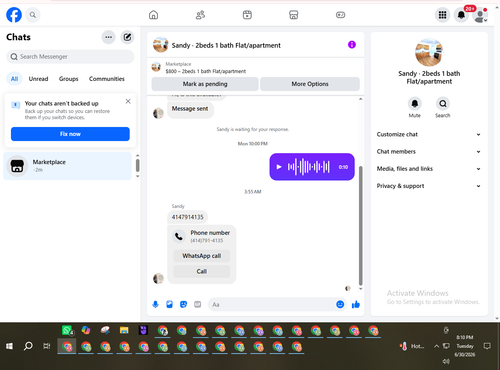
Task: Select the All chats filter
Action: (x=14, y=79)
